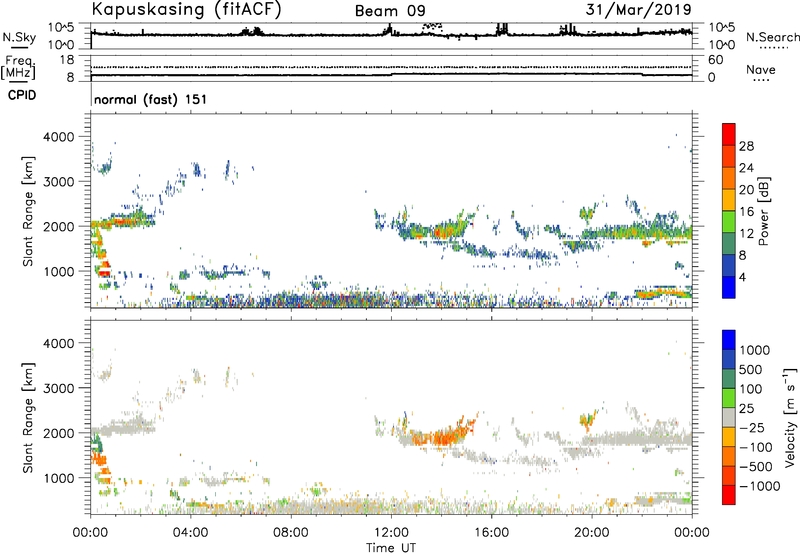Image resolution: width=800 pixels, height=554 pixels.
Task: Click the 'N.Sky' legend label
Action: coord(19,37)
